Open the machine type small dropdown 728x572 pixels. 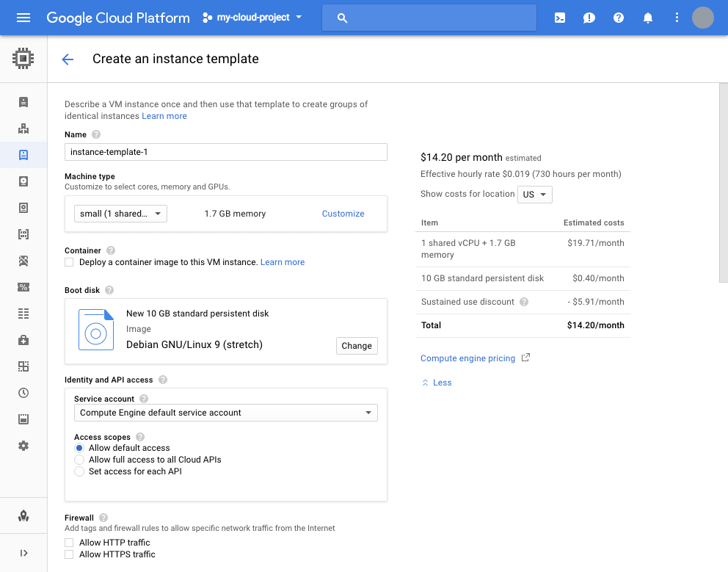click(x=120, y=214)
